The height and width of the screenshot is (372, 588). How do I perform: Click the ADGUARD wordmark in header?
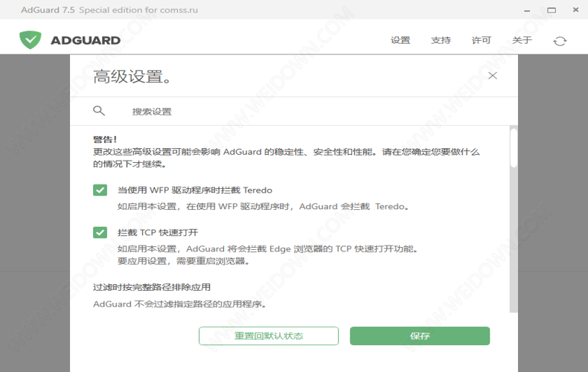coord(86,40)
